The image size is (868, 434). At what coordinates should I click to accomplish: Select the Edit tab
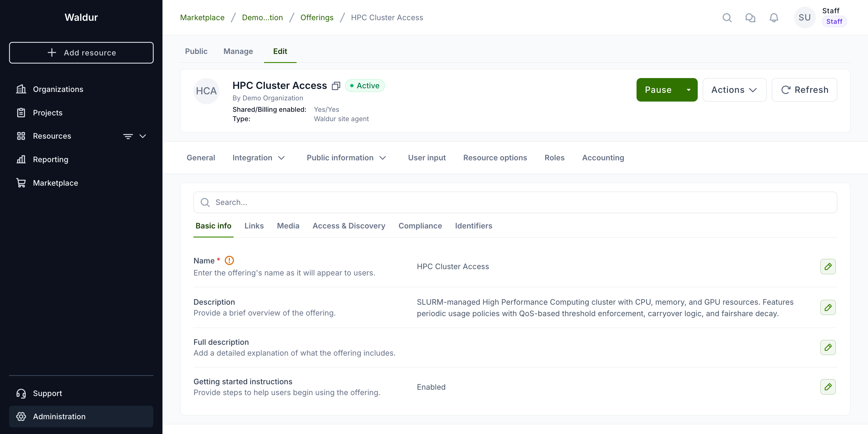[x=280, y=51]
